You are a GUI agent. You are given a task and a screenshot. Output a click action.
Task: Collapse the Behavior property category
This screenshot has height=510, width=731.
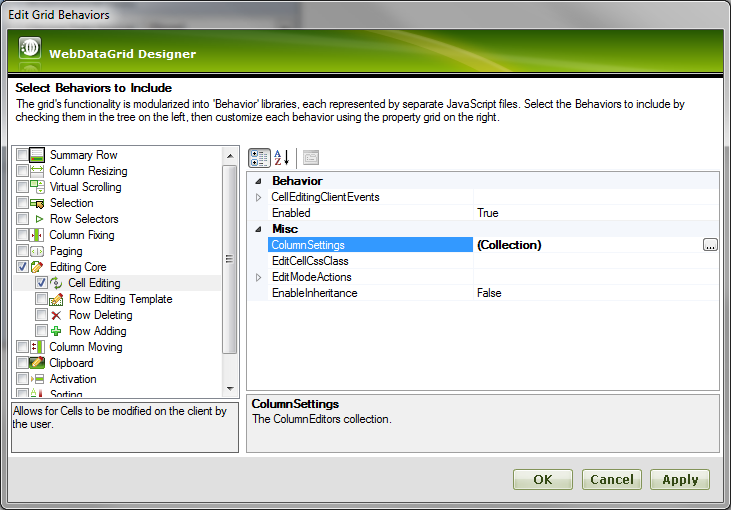(x=258, y=181)
